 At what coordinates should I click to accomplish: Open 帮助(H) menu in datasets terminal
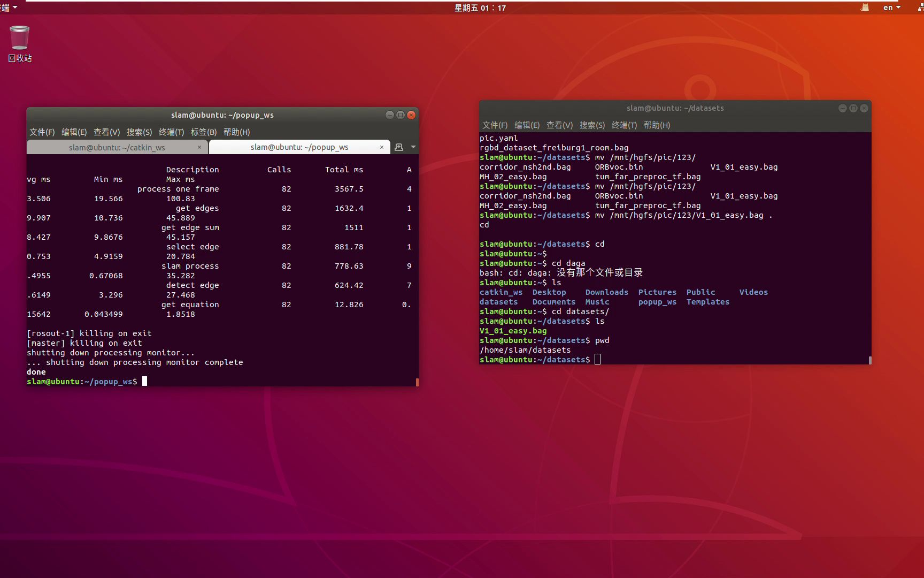(657, 125)
